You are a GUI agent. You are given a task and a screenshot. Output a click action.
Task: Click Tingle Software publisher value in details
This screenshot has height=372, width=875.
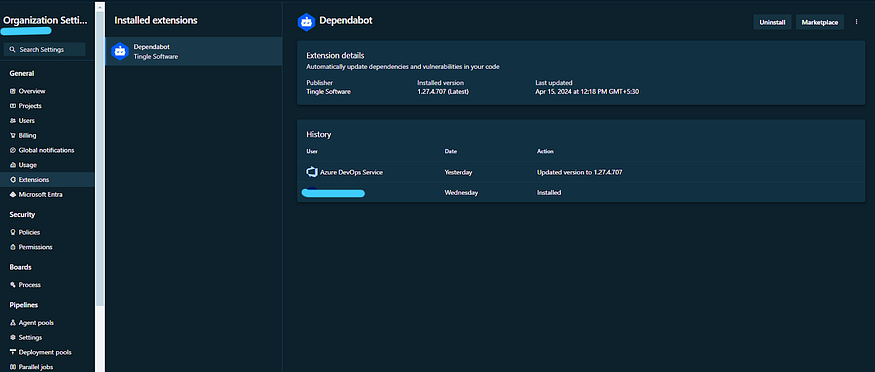[329, 91]
